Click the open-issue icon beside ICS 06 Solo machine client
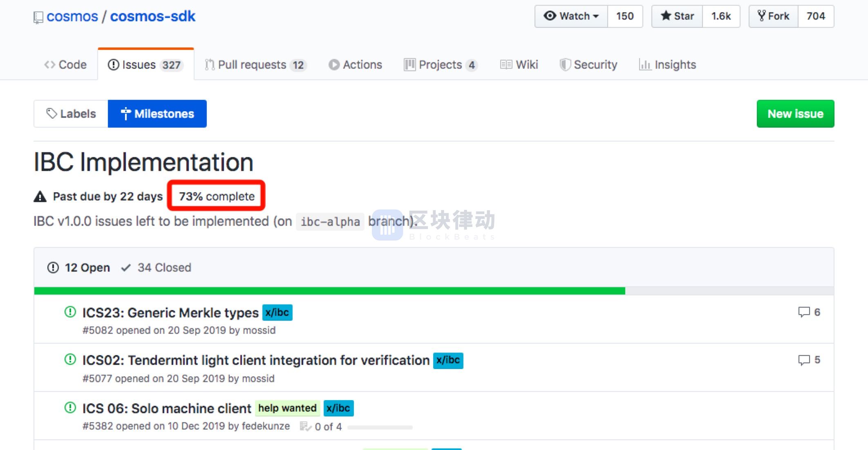 coord(70,408)
